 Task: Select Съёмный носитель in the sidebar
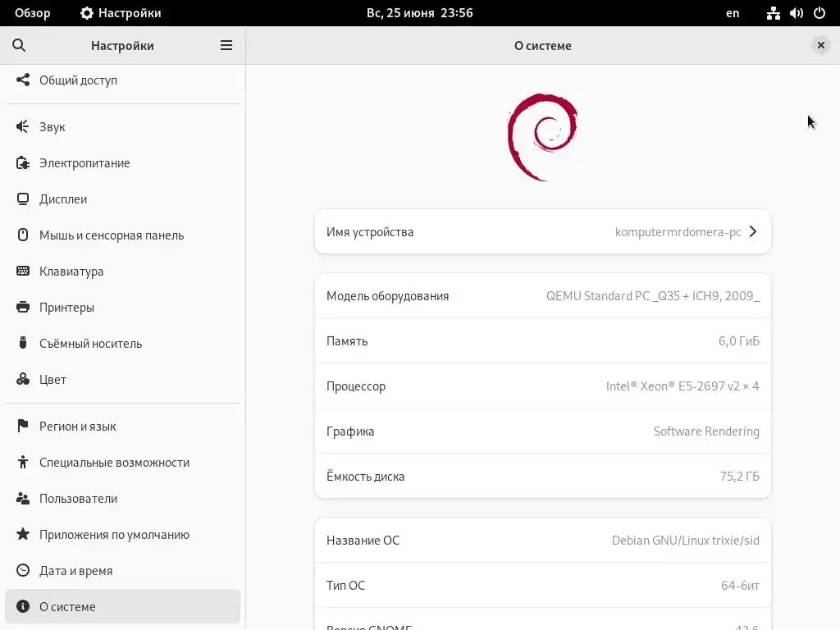[x=123, y=343]
